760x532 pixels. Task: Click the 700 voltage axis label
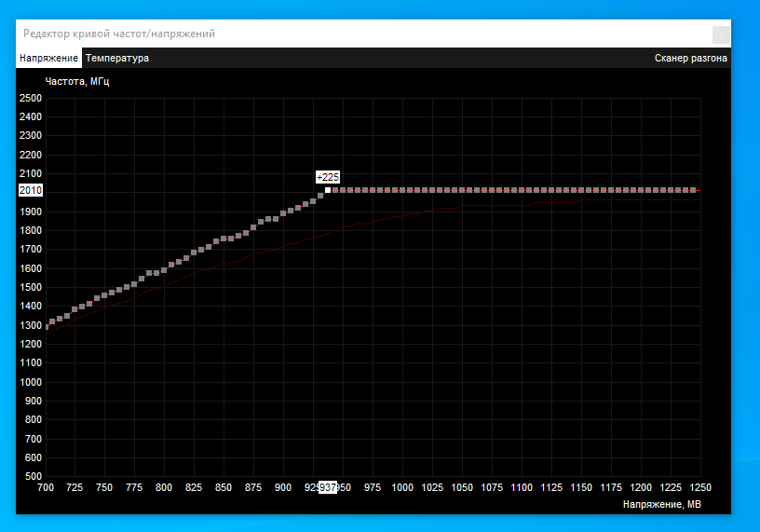(46, 487)
